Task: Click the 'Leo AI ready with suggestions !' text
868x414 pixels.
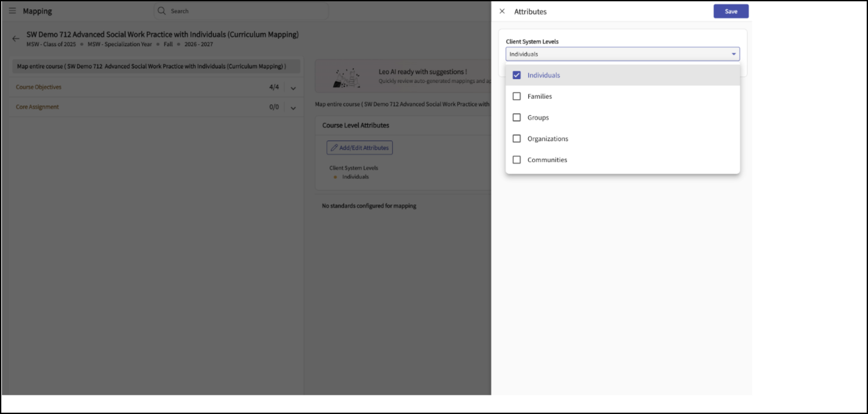Action: tap(423, 72)
